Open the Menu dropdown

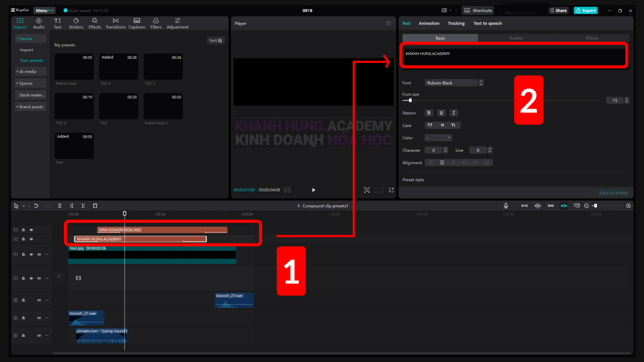[44, 10]
